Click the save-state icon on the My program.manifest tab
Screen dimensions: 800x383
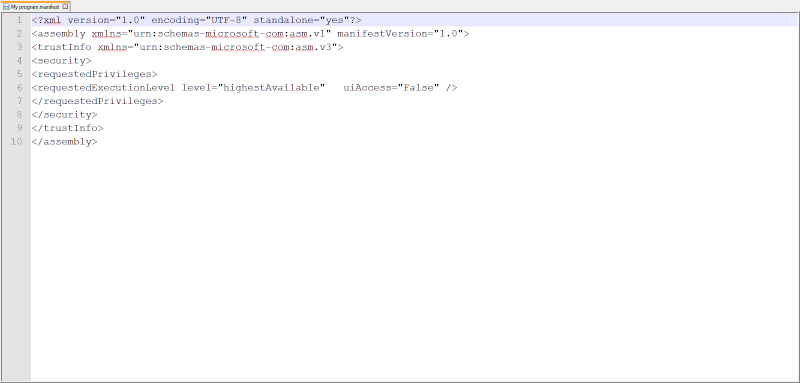tap(6, 7)
